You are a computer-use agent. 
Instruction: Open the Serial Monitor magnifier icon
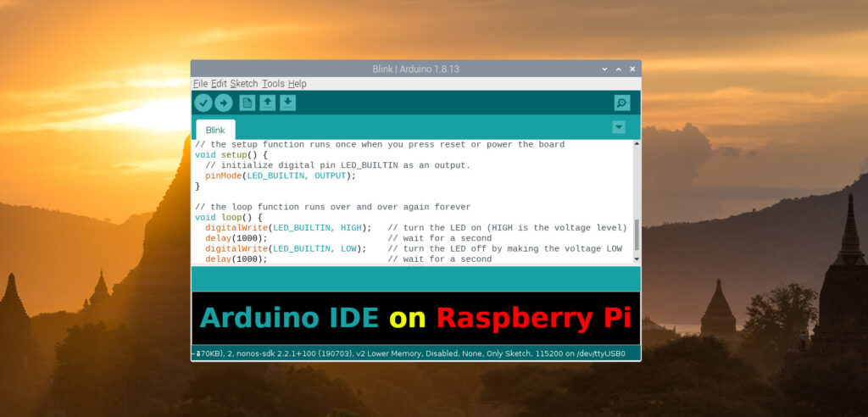tap(622, 103)
